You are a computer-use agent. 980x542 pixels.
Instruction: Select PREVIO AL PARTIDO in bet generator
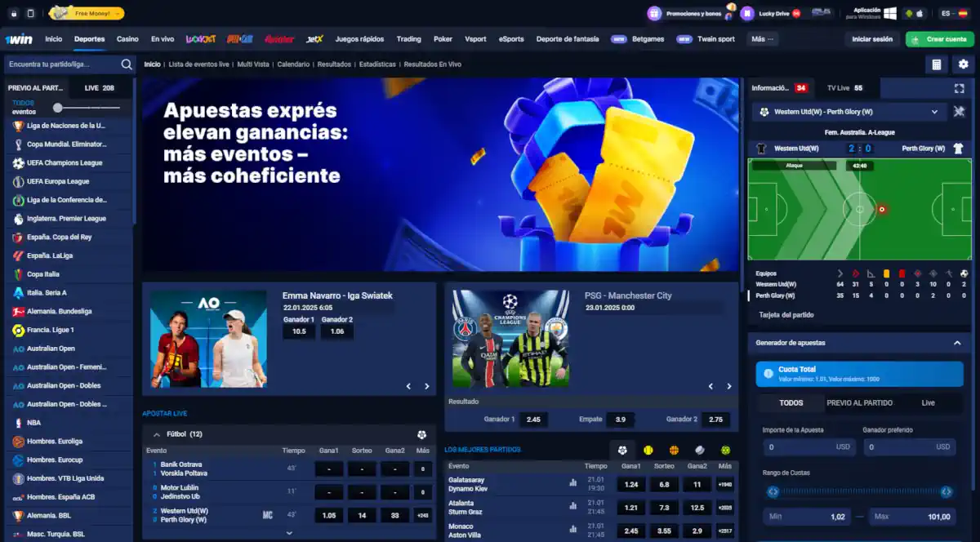(x=859, y=402)
